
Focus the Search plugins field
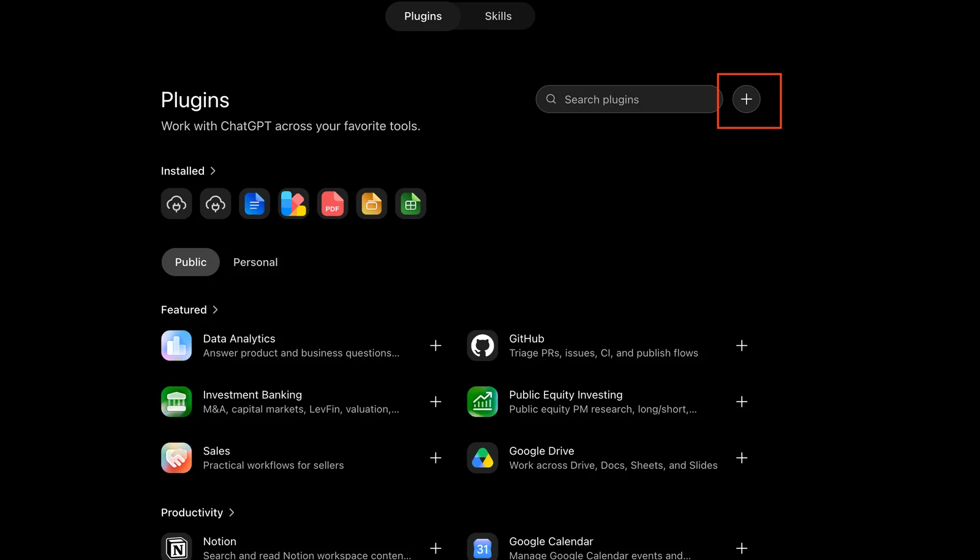point(629,99)
